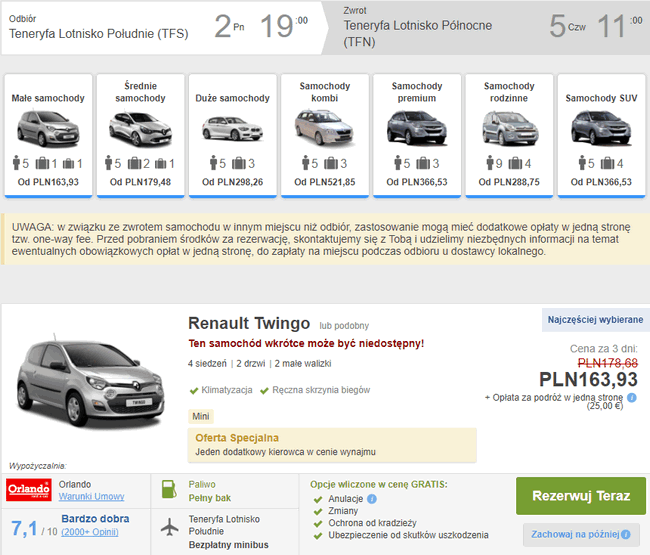
Task: Click the Rezerwuj Teraz button
Action: [x=581, y=496]
